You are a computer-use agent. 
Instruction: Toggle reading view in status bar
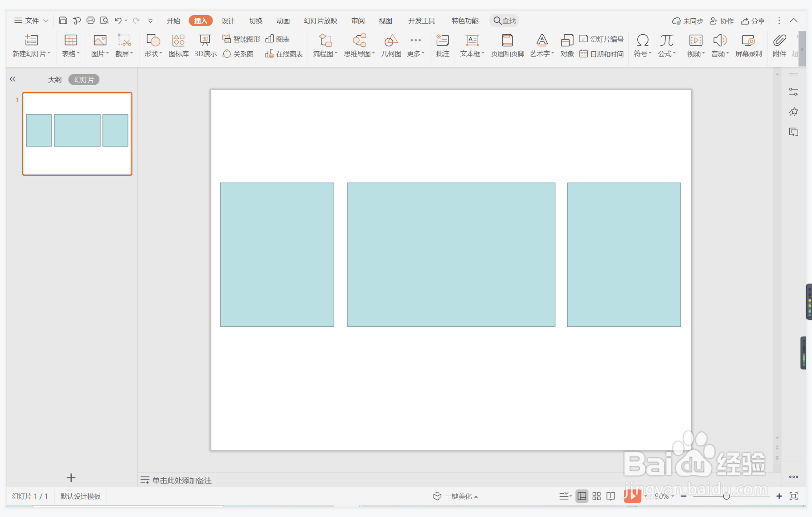pyautogui.click(x=610, y=496)
